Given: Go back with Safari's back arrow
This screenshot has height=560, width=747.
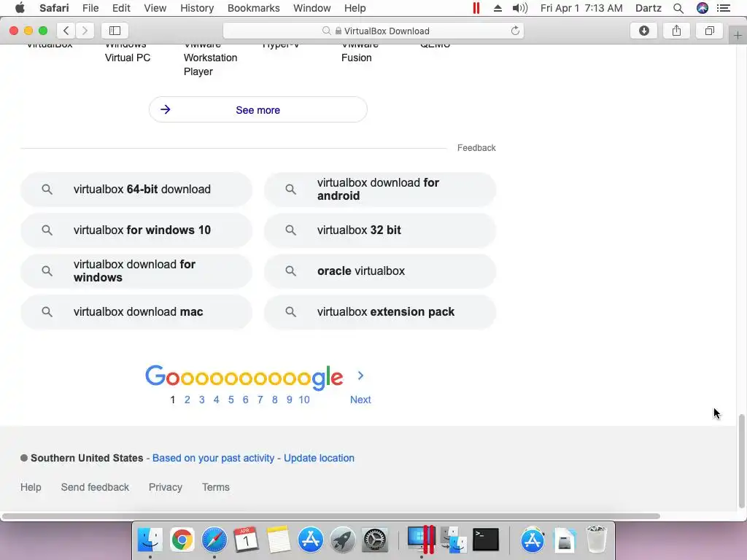Looking at the screenshot, I should [66, 31].
